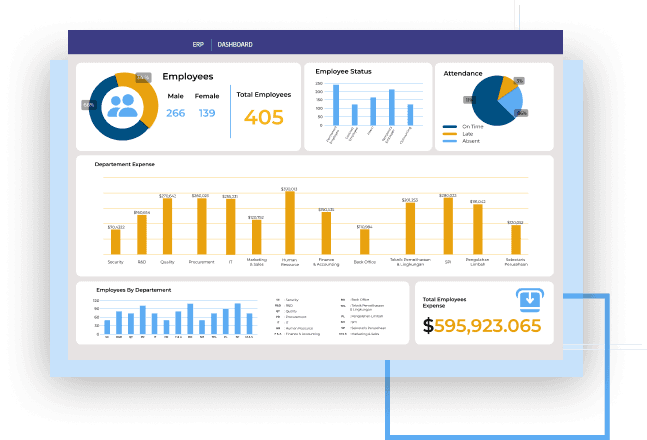The height and width of the screenshot is (440, 647).
Task: Open the ERP header item
Action: [198, 45]
